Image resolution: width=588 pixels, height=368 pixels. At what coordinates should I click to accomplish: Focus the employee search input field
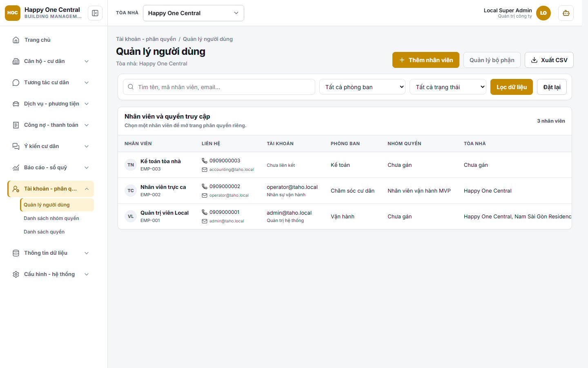[219, 87]
